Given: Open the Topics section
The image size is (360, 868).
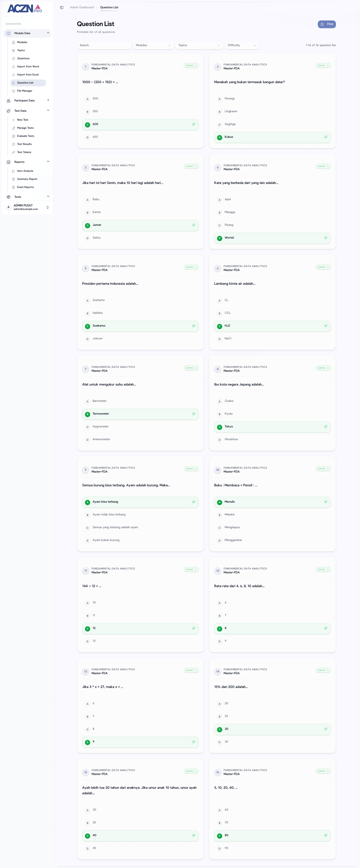Looking at the screenshot, I should click(x=21, y=50).
